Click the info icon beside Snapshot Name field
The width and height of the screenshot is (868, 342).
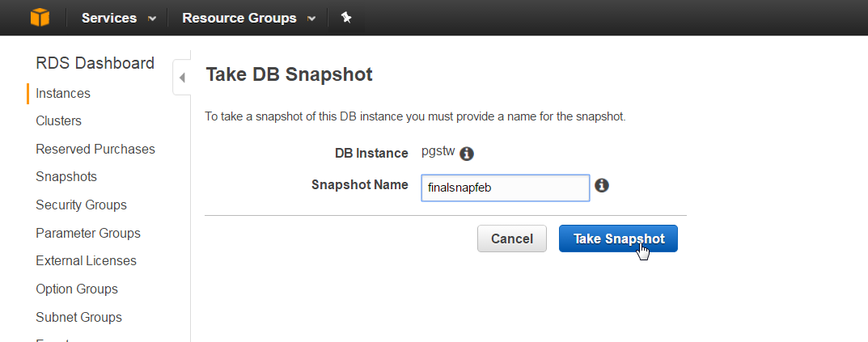602,185
